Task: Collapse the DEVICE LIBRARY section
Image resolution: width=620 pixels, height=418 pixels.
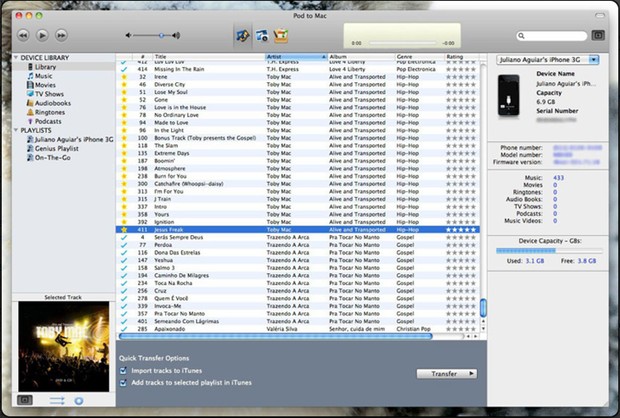Action: (x=16, y=58)
